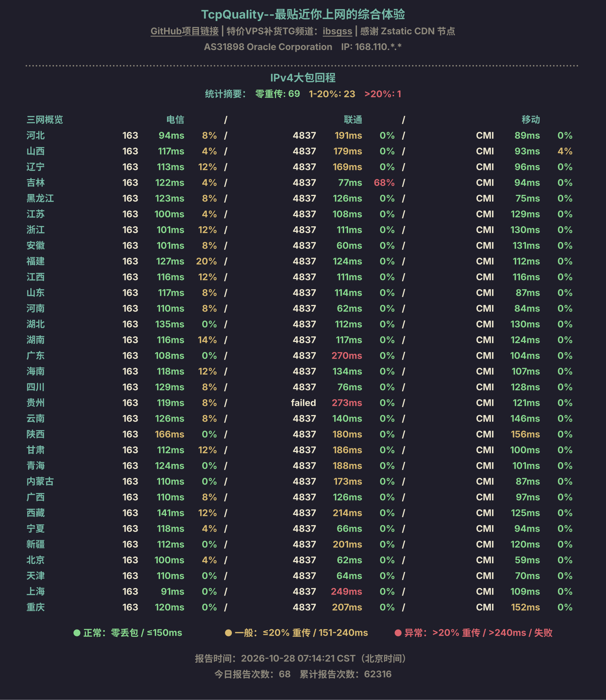The width and height of the screenshot is (606, 700).
Task: Click 59ms mobile latency in 北京 row
Action: [527, 560]
